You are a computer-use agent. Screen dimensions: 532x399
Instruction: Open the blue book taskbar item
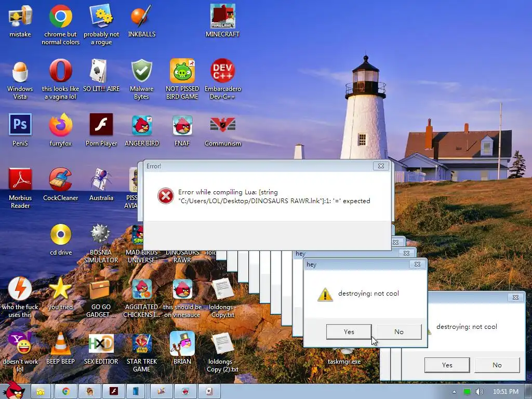tap(136, 392)
